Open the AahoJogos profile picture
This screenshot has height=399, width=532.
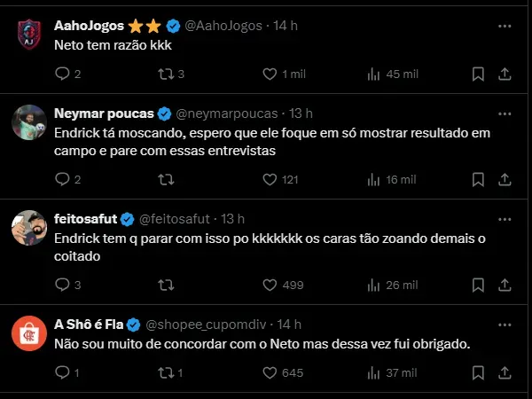tap(29, 35)
